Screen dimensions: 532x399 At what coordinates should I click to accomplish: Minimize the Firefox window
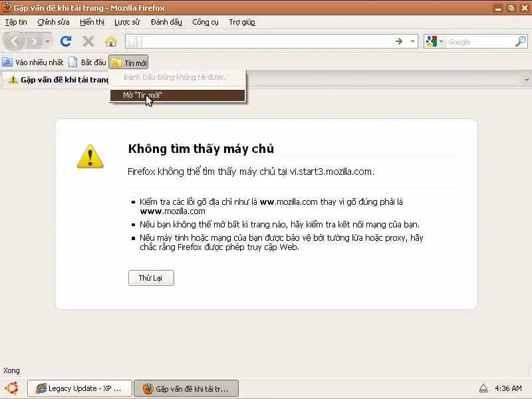[498, 8]
